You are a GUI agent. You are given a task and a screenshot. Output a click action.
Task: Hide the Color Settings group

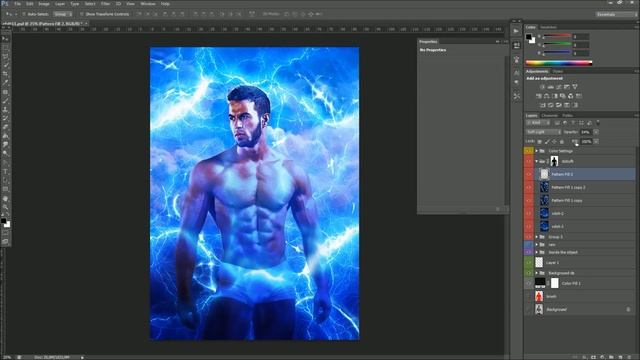point(529,151)
